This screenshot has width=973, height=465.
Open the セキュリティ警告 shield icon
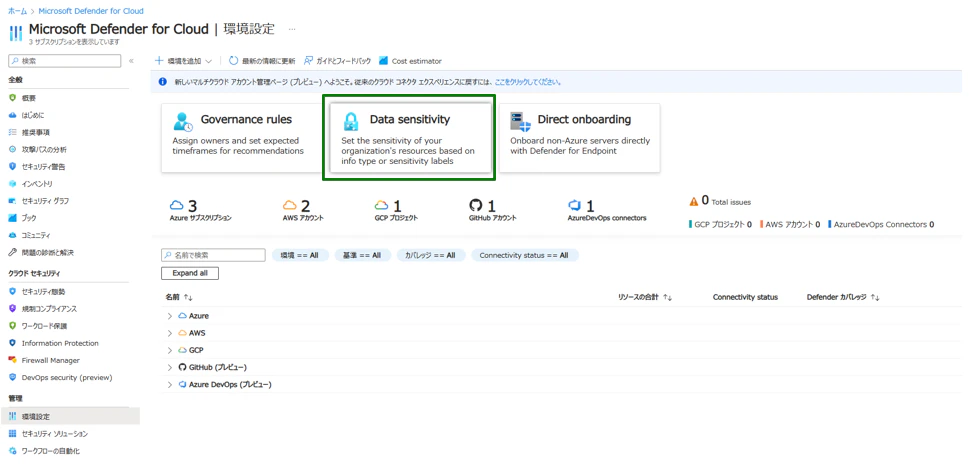[12, 166]
